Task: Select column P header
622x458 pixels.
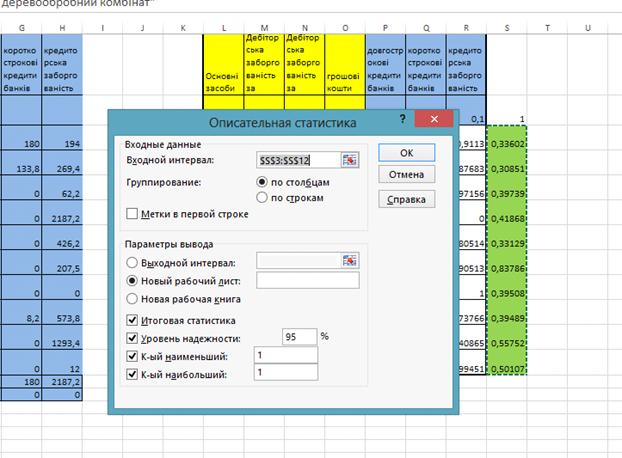Action: 386,28
